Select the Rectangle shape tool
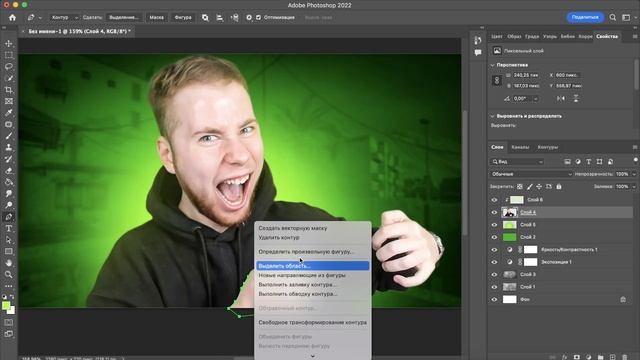 (x=9, y=251)
